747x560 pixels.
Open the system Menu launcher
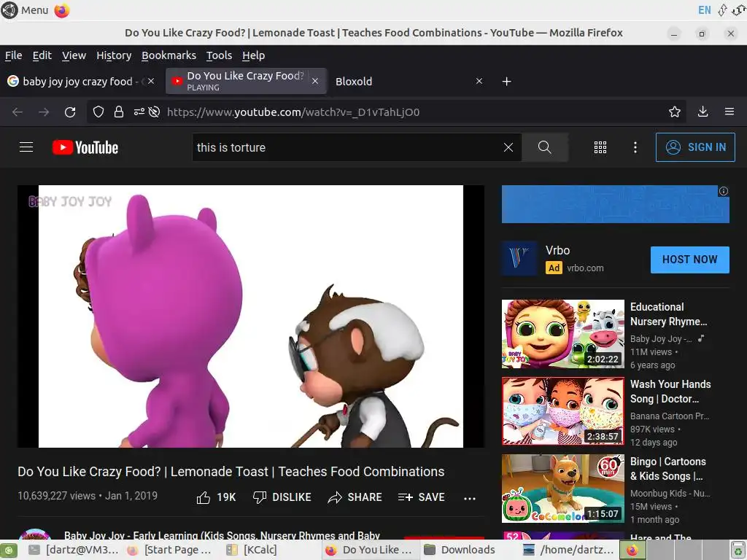tap(26, 10)
